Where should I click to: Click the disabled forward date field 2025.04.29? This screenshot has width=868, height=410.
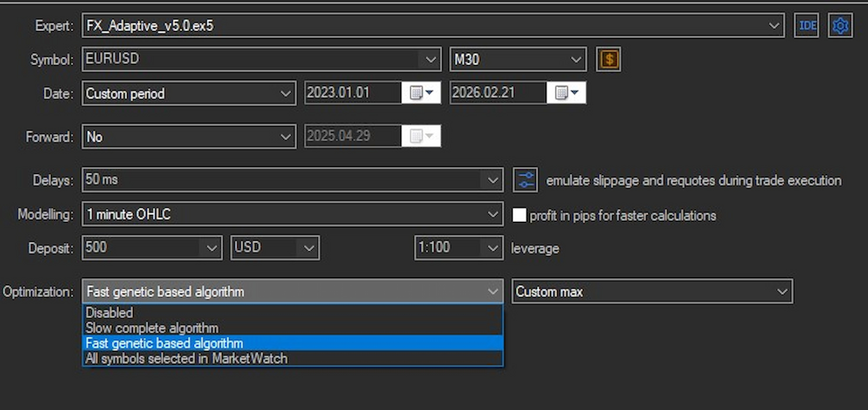coord(353,136)
